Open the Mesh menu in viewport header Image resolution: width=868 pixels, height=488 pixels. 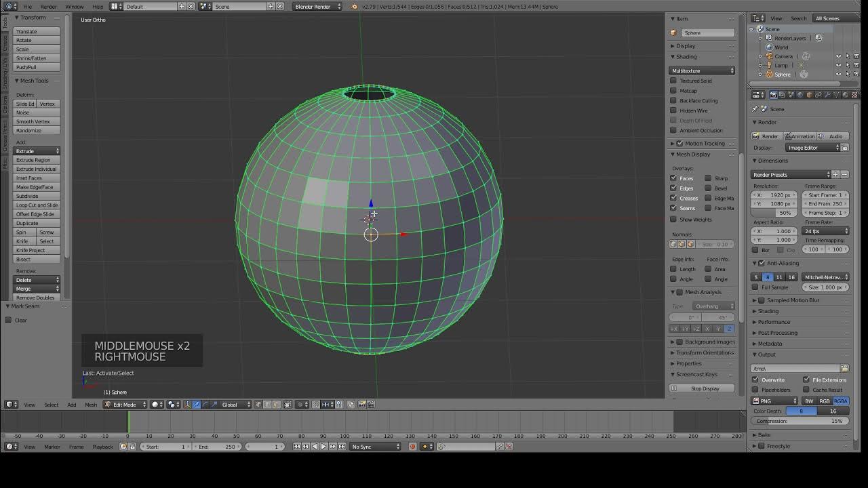(90, 405)
